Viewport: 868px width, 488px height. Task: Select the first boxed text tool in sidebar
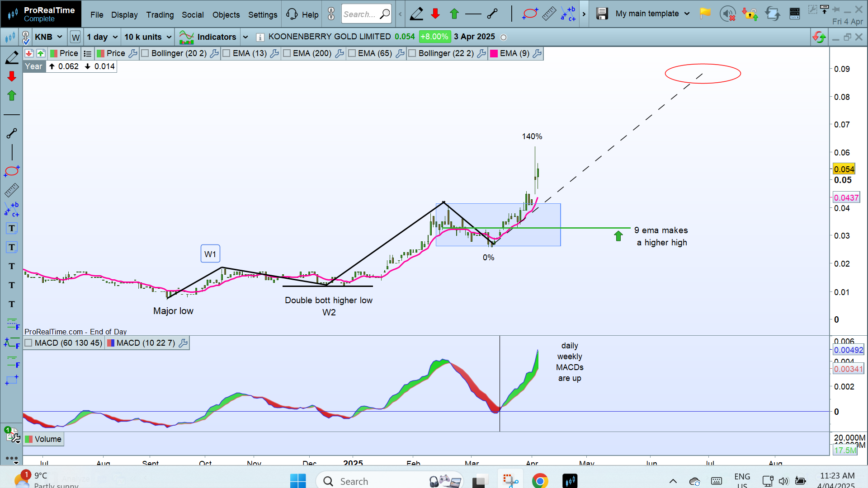(12, 228)
